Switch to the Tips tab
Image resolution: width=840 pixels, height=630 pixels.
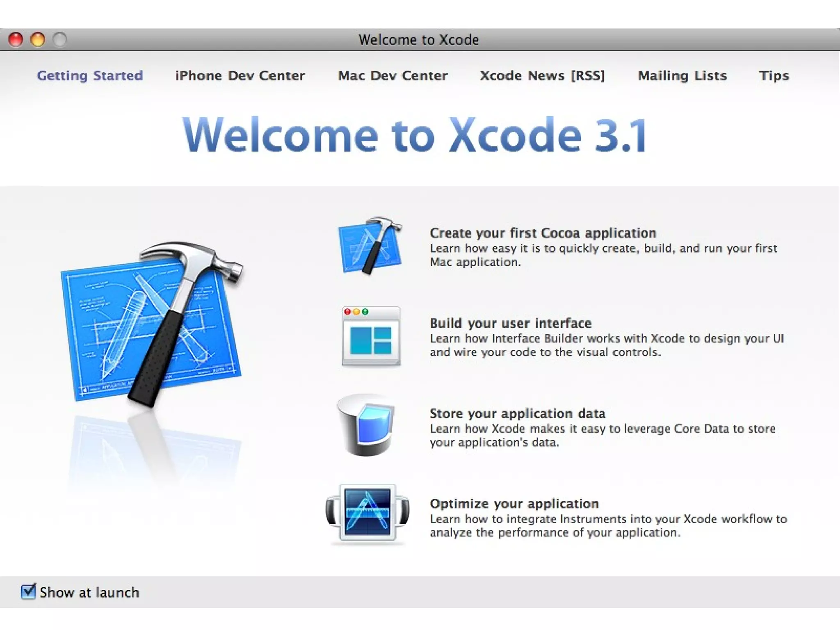774,76
